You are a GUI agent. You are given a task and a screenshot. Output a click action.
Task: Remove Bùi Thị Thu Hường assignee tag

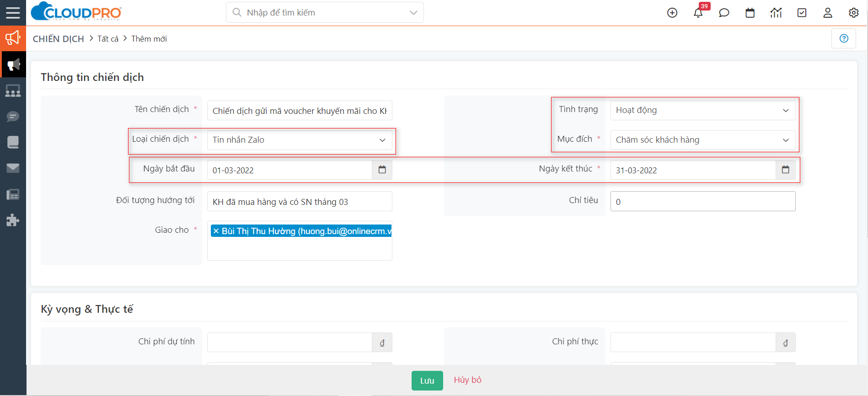[216, 231]
